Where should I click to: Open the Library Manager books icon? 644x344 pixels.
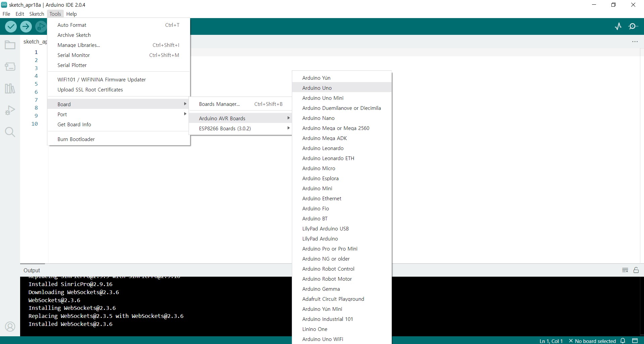[10, 88]
